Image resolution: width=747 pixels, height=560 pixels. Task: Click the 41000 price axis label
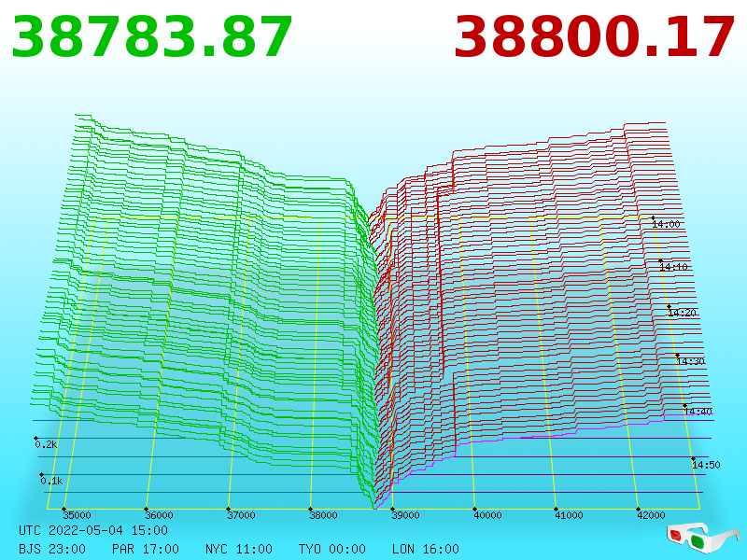[x=569, y=515]
